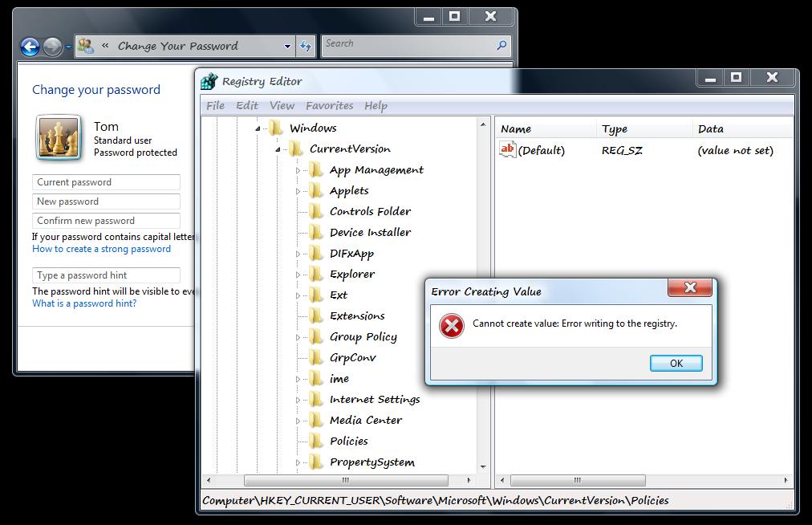
Task: Select the (Default) string value icon
Action: pos(507,150)
